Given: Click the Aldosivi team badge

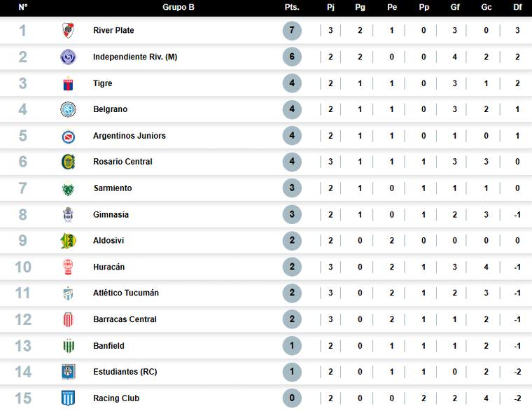Looking at the screenshot, I should click(68, 241).
